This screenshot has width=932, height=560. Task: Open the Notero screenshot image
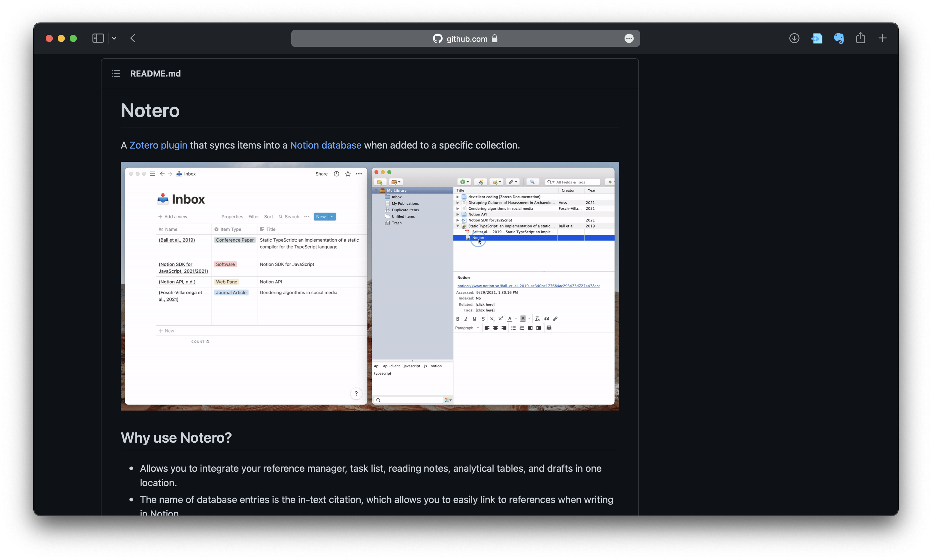(x=370, y=286)
